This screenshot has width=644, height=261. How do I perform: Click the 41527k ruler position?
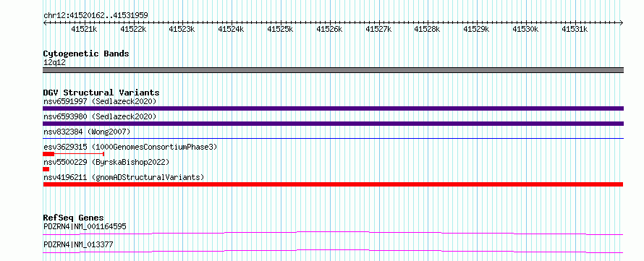(378, 29)
